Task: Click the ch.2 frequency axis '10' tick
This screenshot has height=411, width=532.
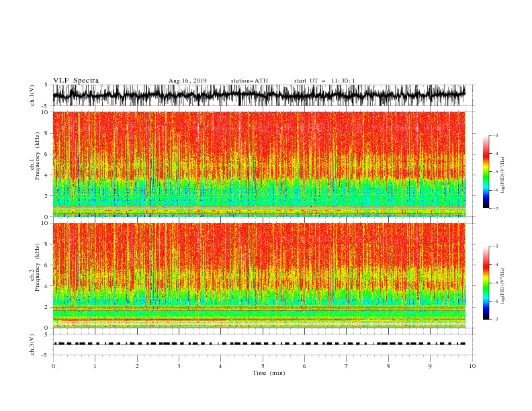Action: click(x=45, y=223)
